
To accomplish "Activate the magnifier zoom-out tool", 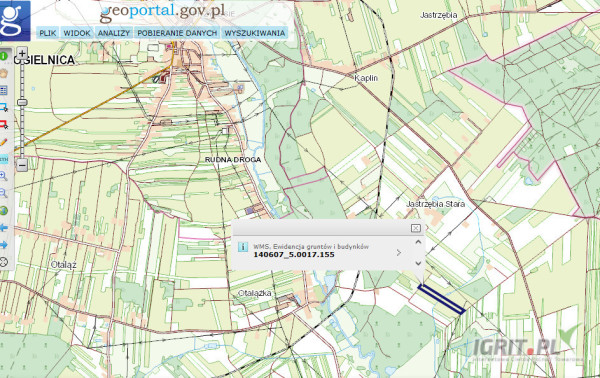I will pyautogui.click(x=3, y=193).
